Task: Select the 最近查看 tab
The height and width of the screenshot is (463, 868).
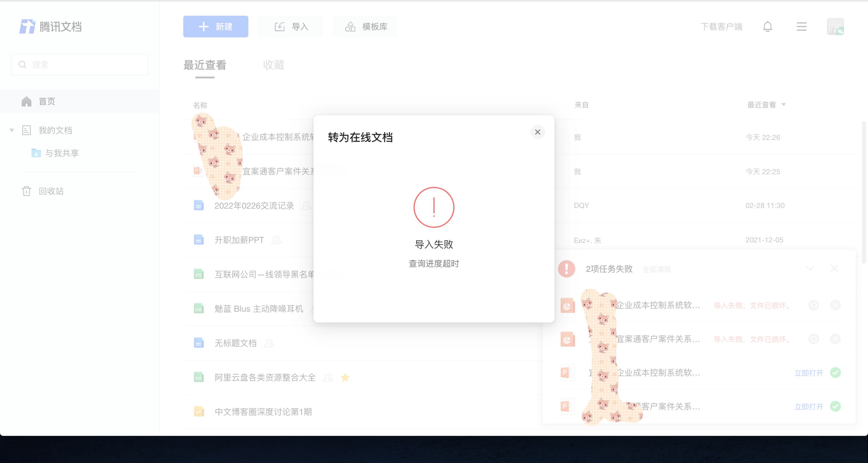Action: 205,65
